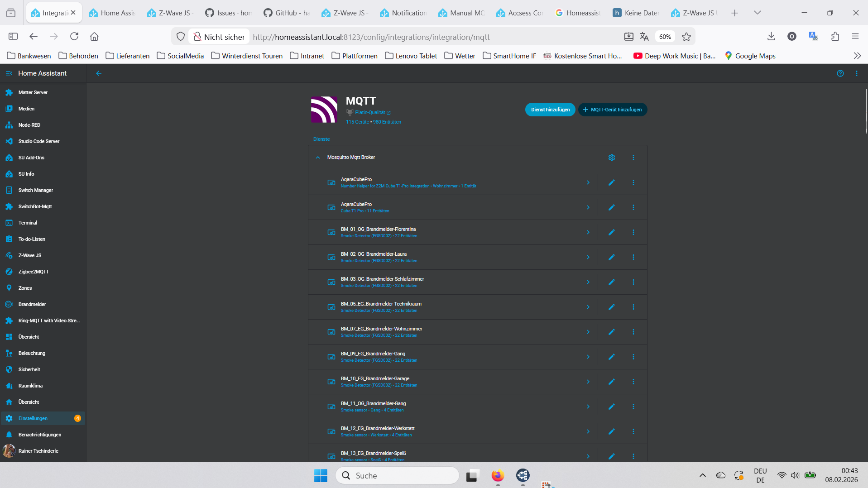Click the Dienst hinzufügen button
Viewport: 868px width, 488px height.
550,110
